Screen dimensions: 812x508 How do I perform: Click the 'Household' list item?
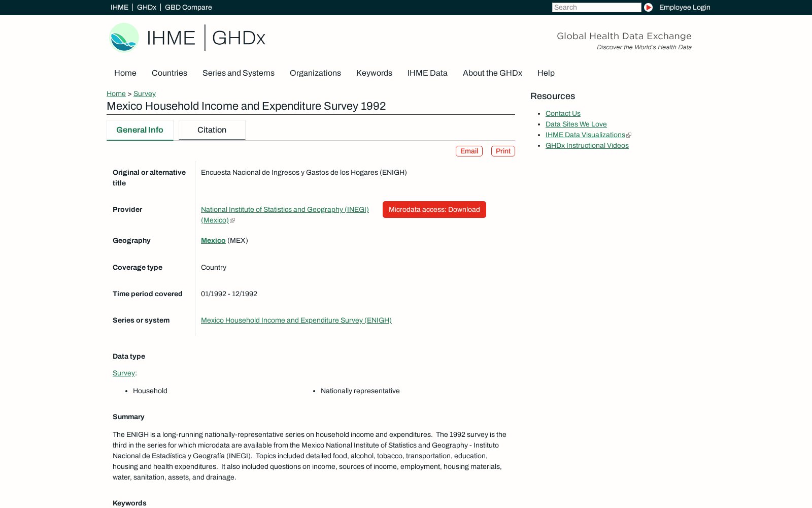150,391
